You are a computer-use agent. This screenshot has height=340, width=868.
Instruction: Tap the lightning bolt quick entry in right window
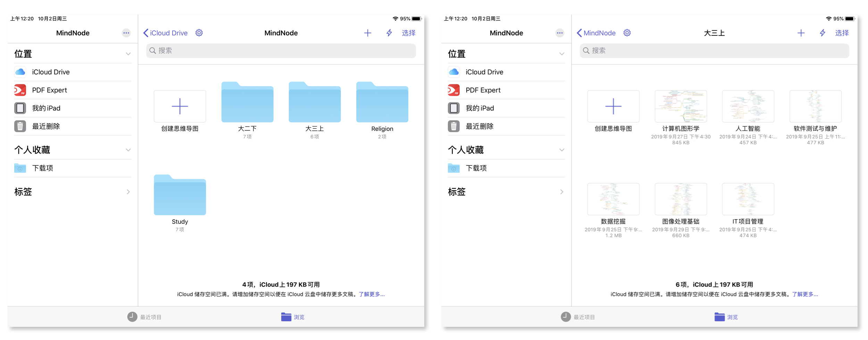click(x=823, y=33)
